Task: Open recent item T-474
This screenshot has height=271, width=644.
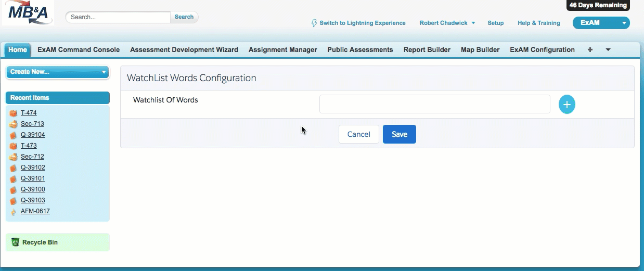Action: click(x=29, y=113)
